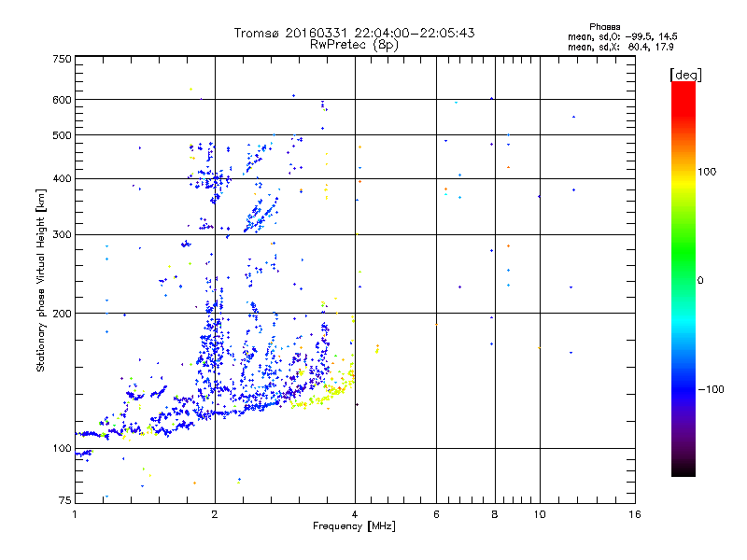This screenshot has width=747, height=560.
Task: Click the x-axis tick label '1'
Action: click(75, 514)
